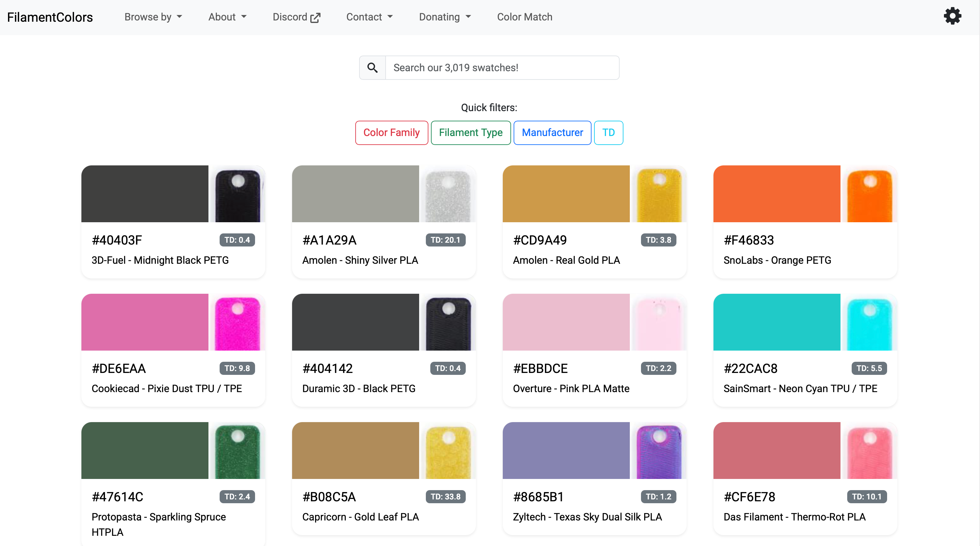Click the #EBBDCE light pink color block

566,322
